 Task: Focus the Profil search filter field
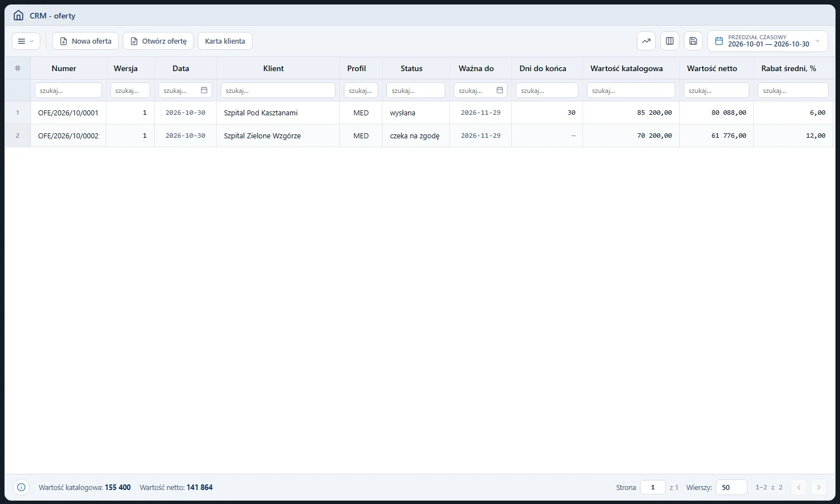point(361,90)
